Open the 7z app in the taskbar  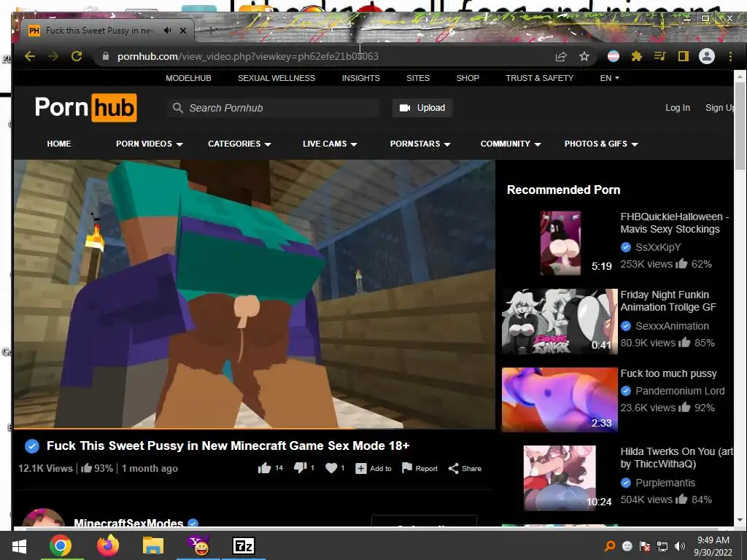click(x=244, y=545)
